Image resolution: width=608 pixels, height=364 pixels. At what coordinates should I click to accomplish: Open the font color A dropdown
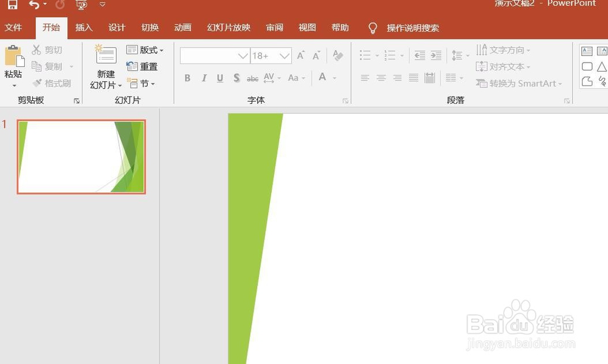[x=334, y=78]
